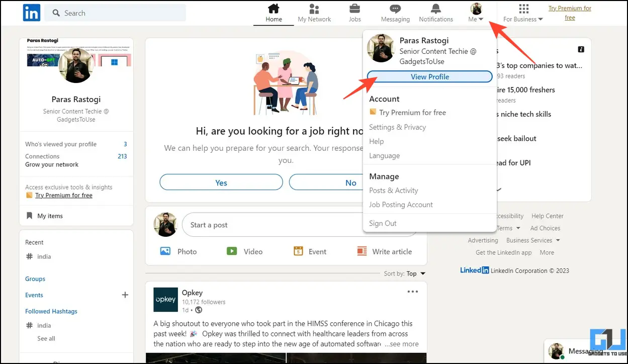Click profile photo in the Me menu

[381, 48]
